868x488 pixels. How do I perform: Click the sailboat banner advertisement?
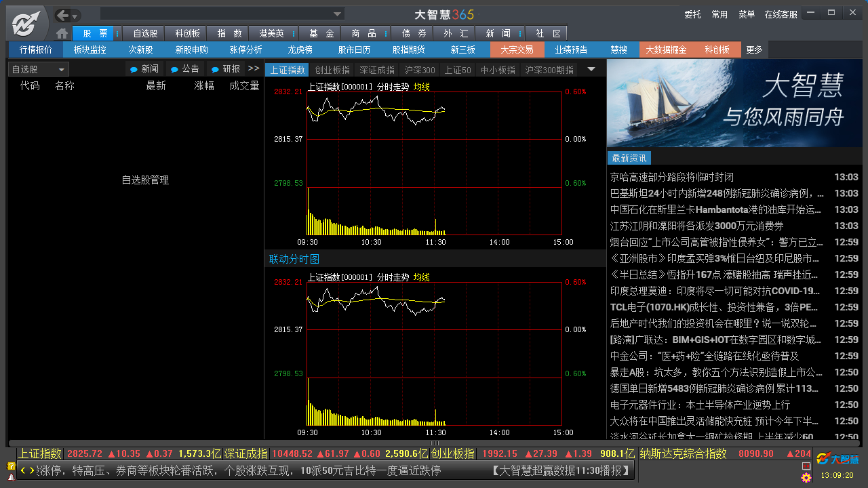point(736,103)
